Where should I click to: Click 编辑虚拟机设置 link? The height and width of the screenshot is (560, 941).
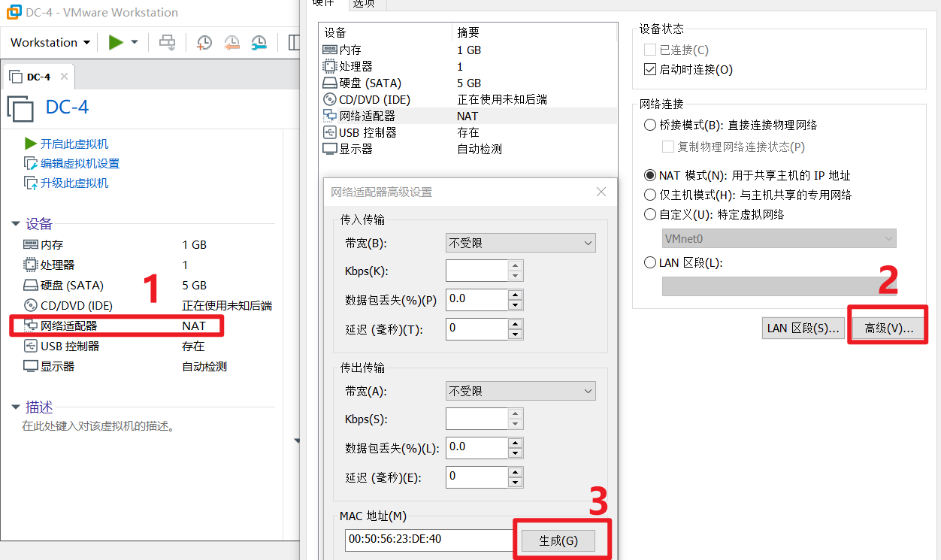click(80, 163)
